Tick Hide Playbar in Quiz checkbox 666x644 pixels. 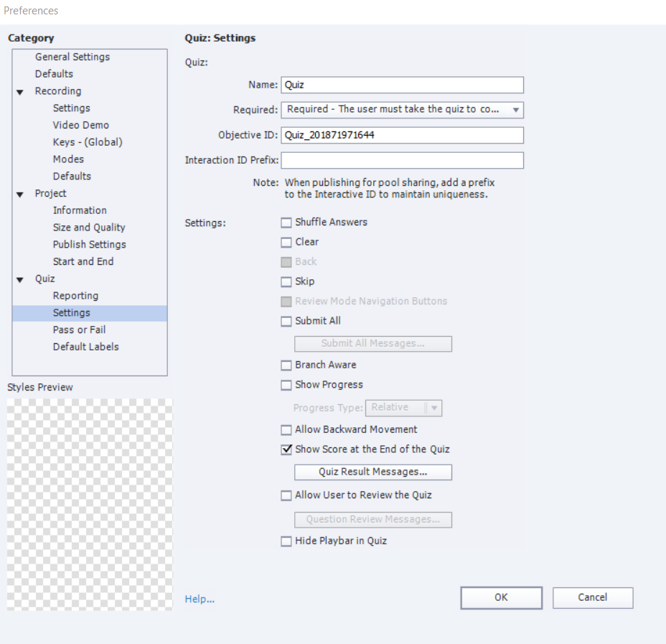tap(286, 541)
